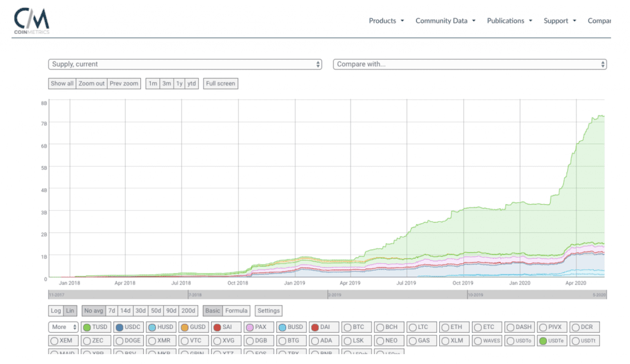This screenshot has height=364, width=630.
Task: Toggle the USDC asset series
Action: coord(128,327)
